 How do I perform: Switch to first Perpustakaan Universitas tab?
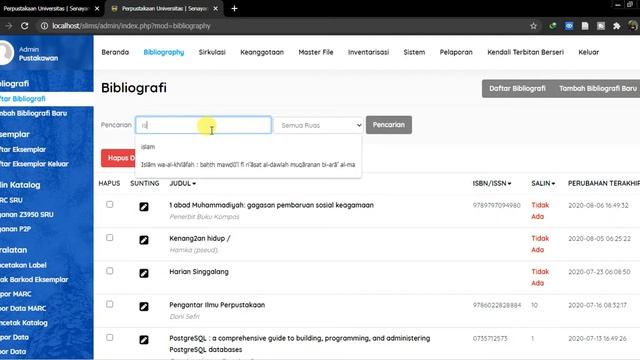46,8
